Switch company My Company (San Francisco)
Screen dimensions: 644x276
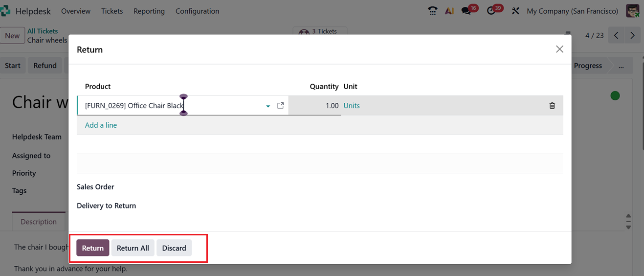(572, 11)
